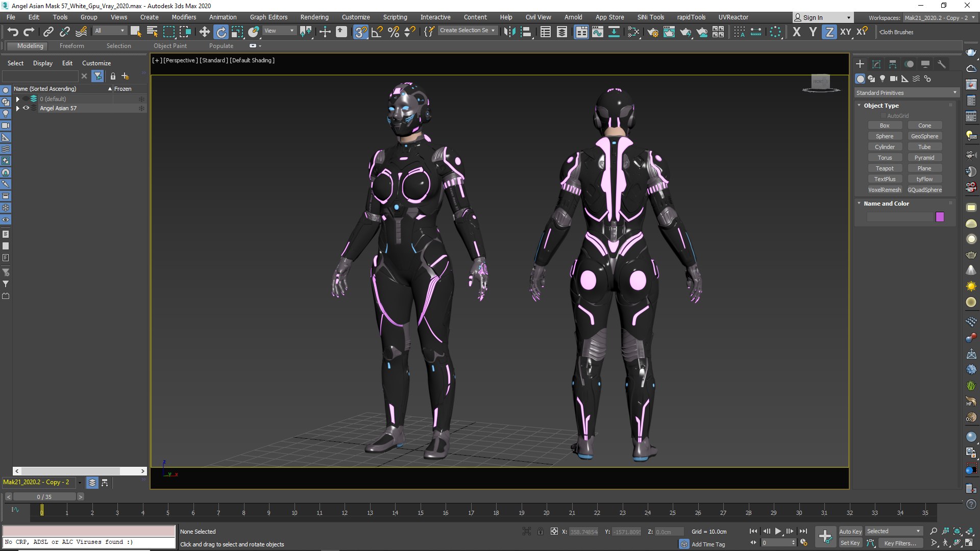Activate the Select Object tool
980x551 pixels.
point(135,32)
